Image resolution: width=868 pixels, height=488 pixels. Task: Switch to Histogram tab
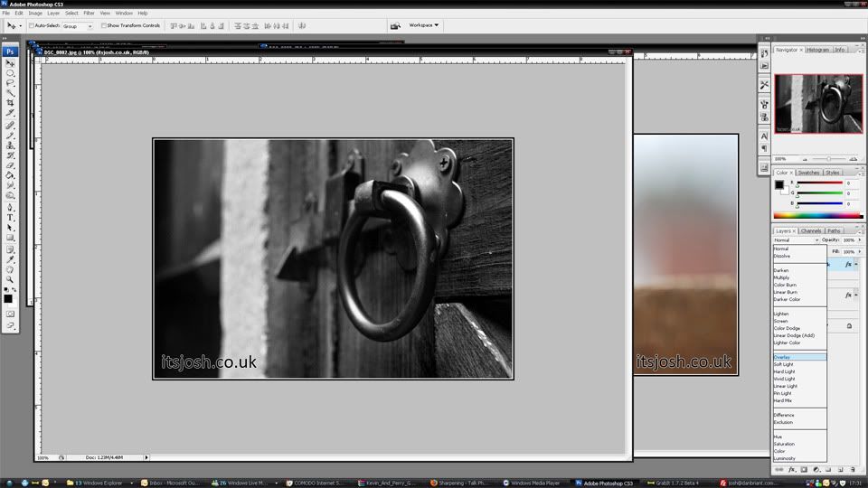(817, 50)
